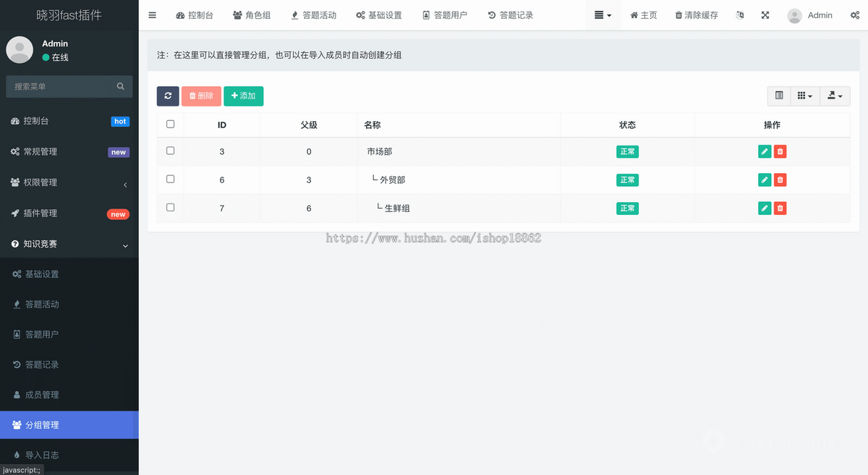Check the select-all checkbox in the table header
Screen dimensions: 868x475
click(x=169, y=124)
